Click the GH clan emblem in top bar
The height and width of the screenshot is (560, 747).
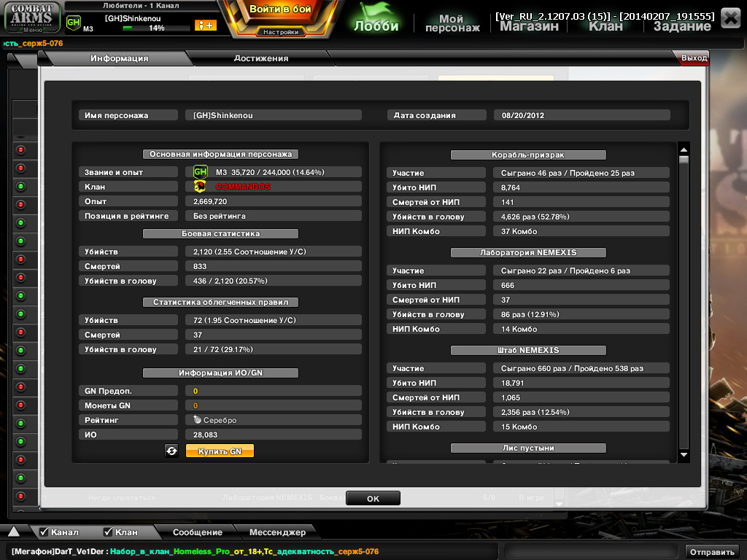tap(74, 23)
